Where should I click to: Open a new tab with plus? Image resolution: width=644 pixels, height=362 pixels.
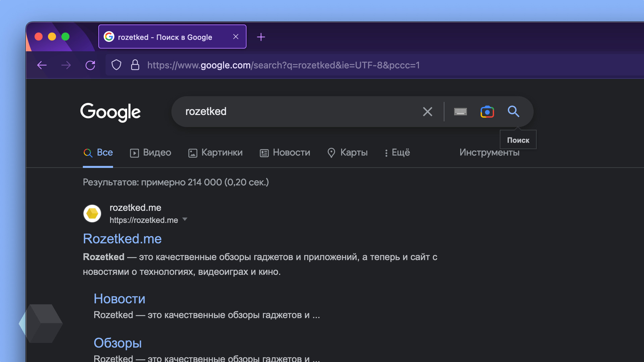261,37
